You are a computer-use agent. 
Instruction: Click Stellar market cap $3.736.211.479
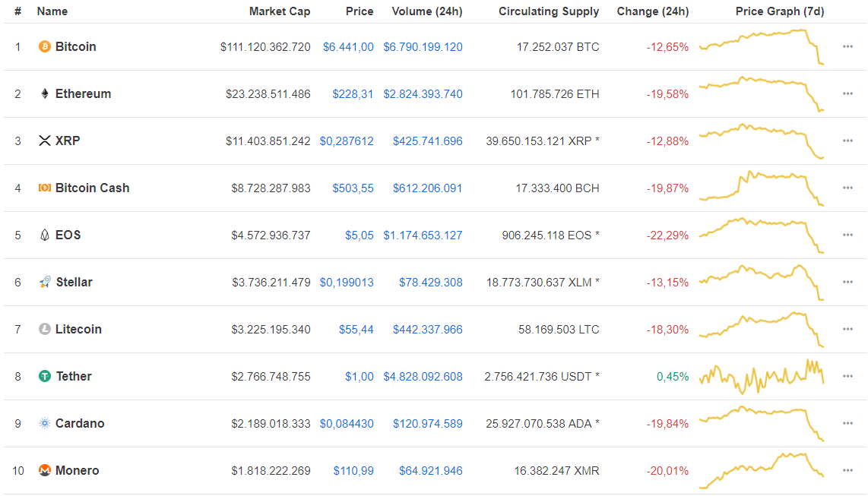pos(271,283)
